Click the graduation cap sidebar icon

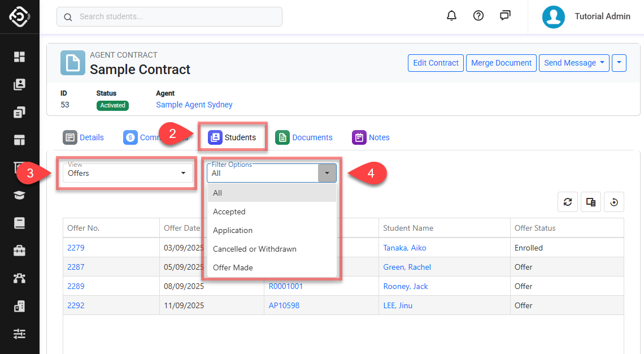(20, 195)
